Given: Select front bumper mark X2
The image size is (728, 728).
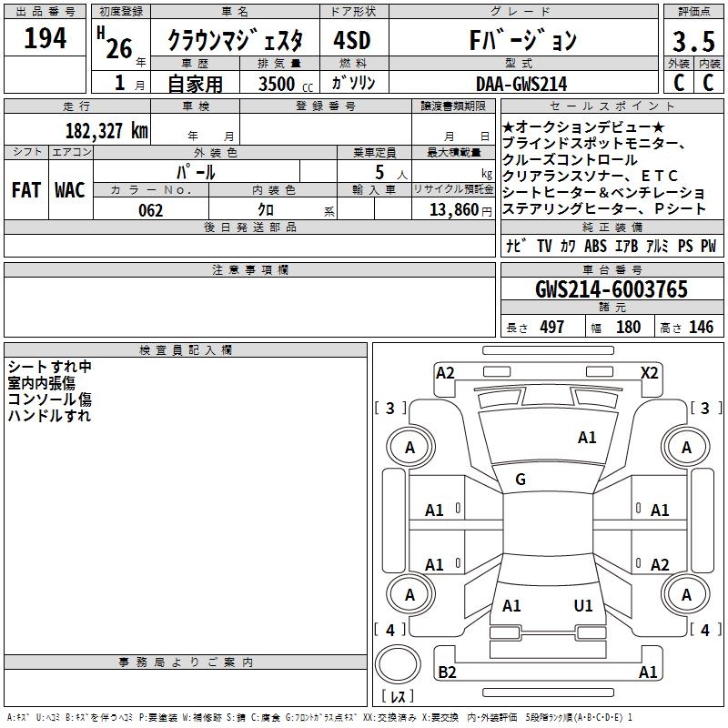Looking at the screenshot, I should point(650,373).
